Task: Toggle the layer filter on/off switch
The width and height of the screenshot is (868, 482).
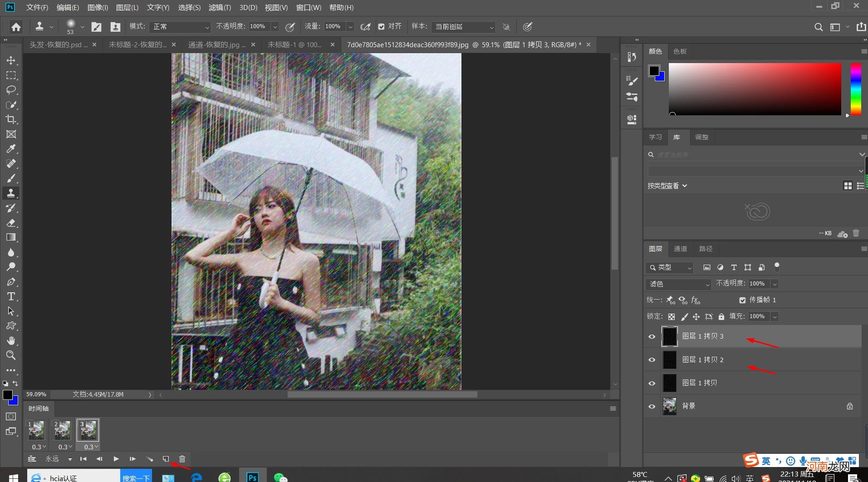Action: pos(777,267)
